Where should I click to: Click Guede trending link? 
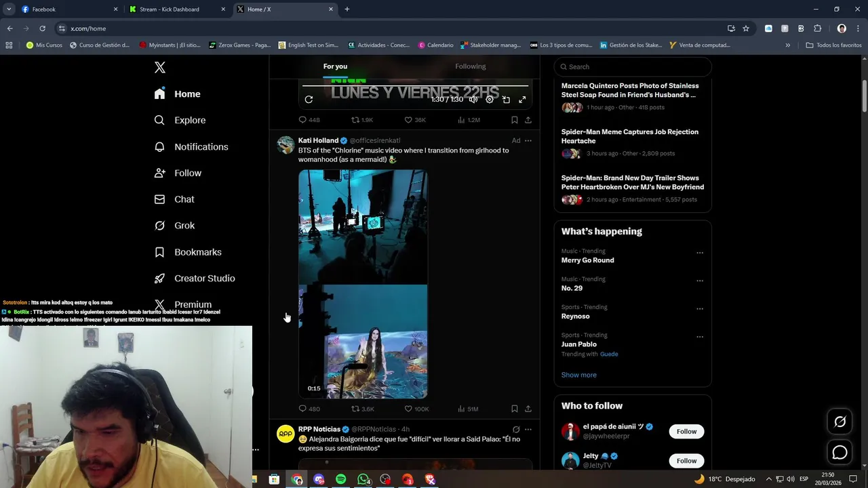click(608, 354)
